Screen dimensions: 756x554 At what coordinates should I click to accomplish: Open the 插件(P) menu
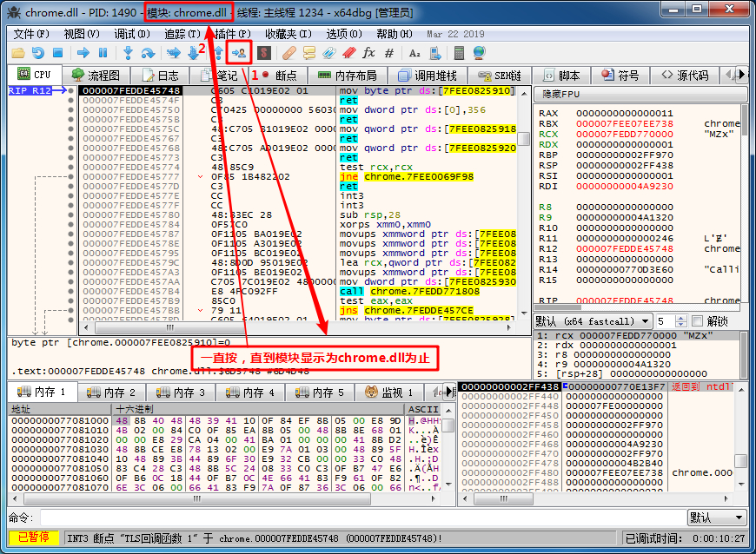coord(232,34)
